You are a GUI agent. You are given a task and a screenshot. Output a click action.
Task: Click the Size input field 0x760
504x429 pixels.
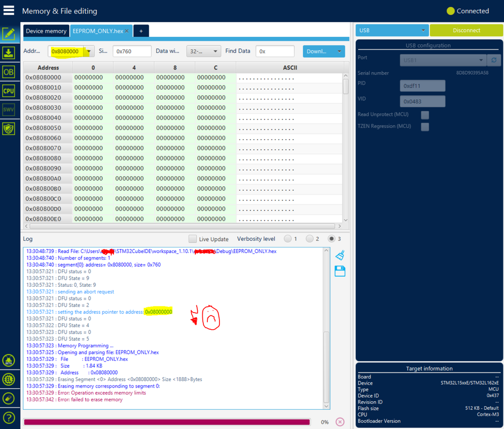132,51
